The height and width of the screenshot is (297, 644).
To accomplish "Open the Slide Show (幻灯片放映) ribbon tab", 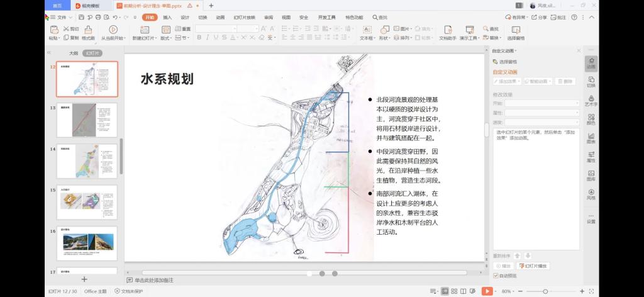I will (244, 18).
